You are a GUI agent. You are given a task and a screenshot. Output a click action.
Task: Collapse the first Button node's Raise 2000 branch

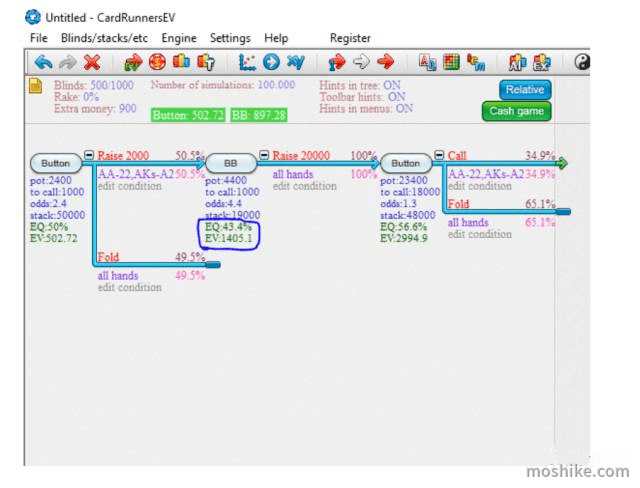(x=89, y=155)
